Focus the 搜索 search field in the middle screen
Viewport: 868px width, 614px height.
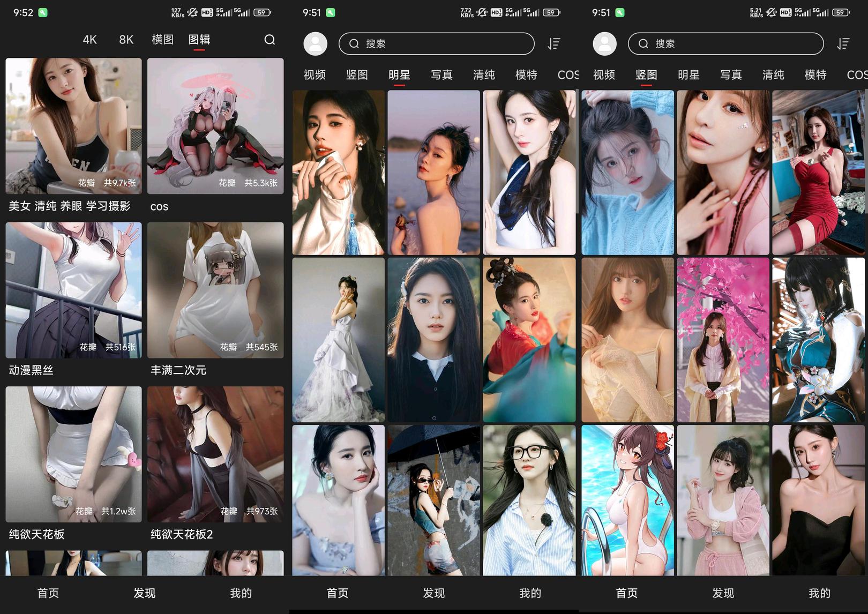coord(436,44)
